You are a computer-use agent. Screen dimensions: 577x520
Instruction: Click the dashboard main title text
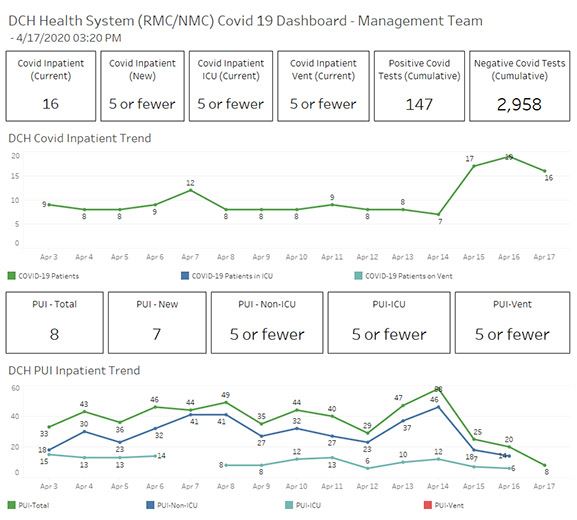pyautogui.click(x=245, y=21)
